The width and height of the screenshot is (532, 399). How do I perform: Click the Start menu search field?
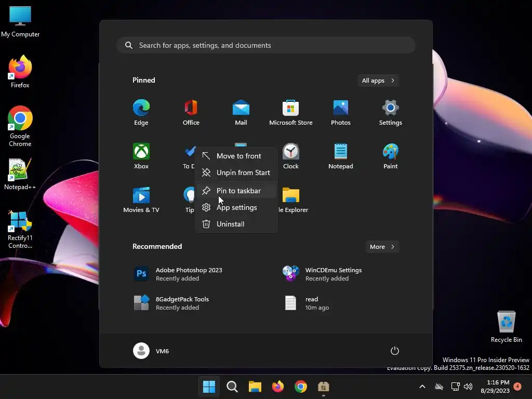tap(266, 45)
